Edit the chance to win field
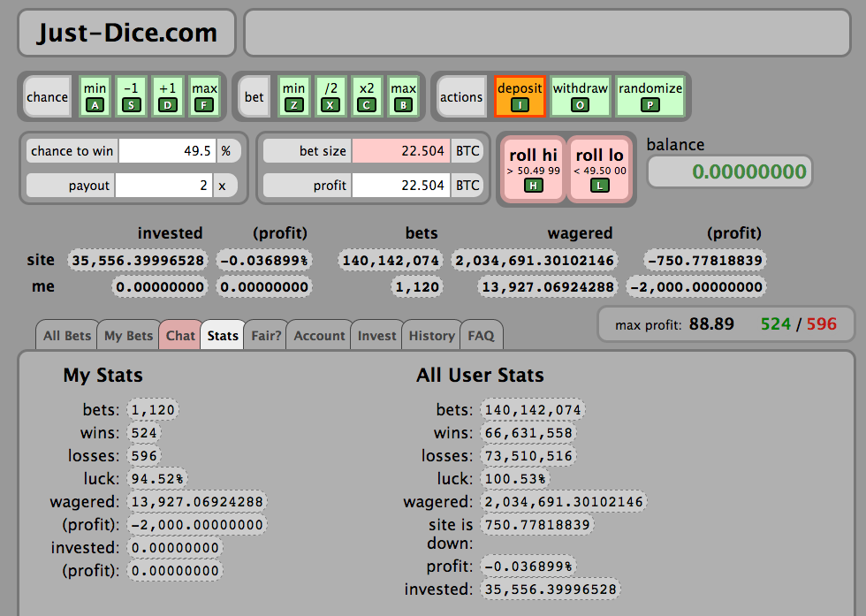This screenshot has height=616, width=866. pyautogui.click(x=168, y=151)
